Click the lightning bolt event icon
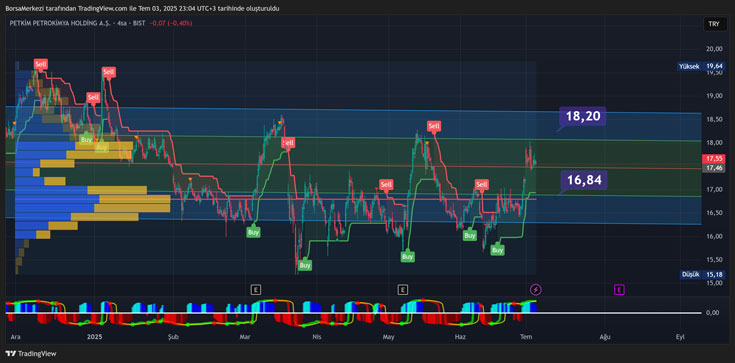 pos(535,290)
